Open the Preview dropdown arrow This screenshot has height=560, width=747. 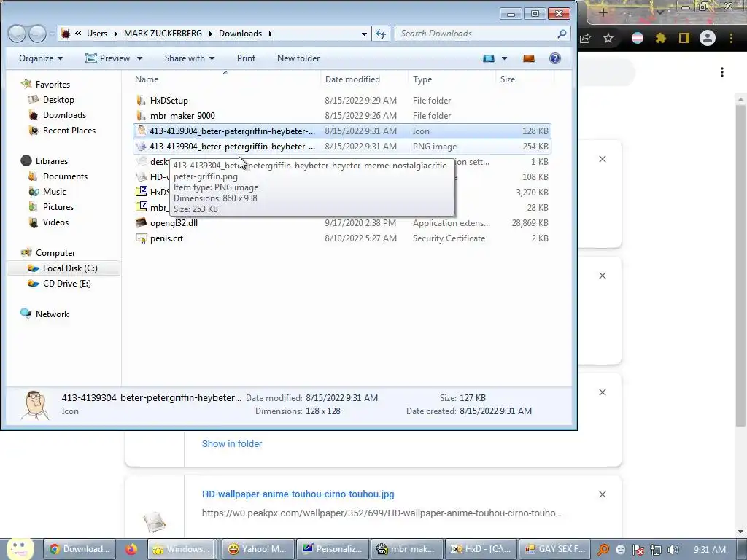[x=139, y=58]
